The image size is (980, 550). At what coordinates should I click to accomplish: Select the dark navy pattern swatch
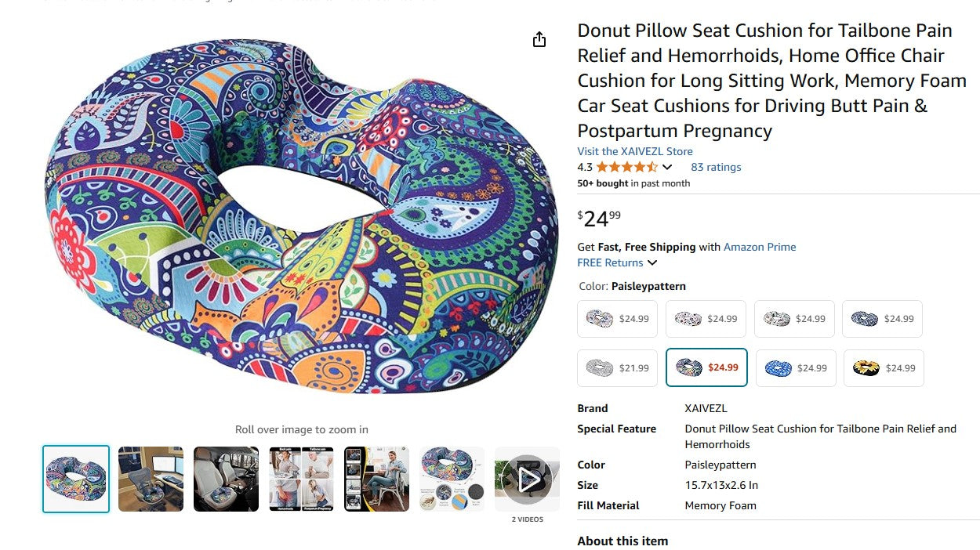click(x=882, y=319)
